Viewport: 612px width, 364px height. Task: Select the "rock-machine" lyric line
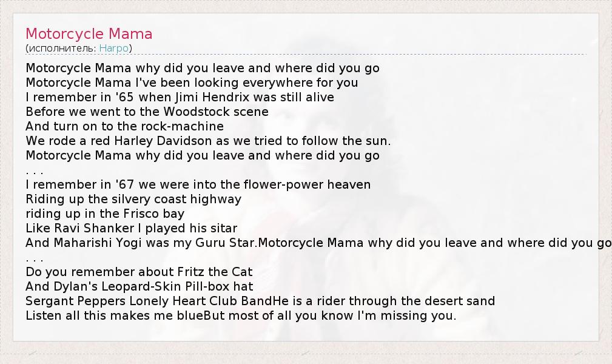[x=124, y=126]
